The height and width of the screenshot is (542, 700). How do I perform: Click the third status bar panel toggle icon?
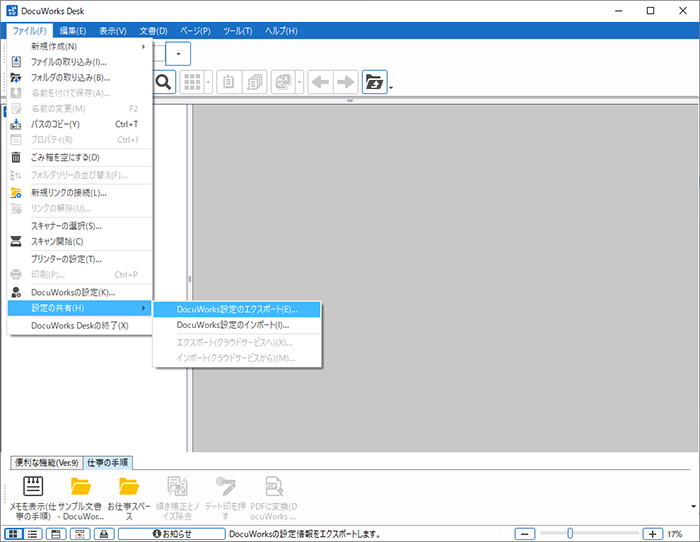coord(56,534)
